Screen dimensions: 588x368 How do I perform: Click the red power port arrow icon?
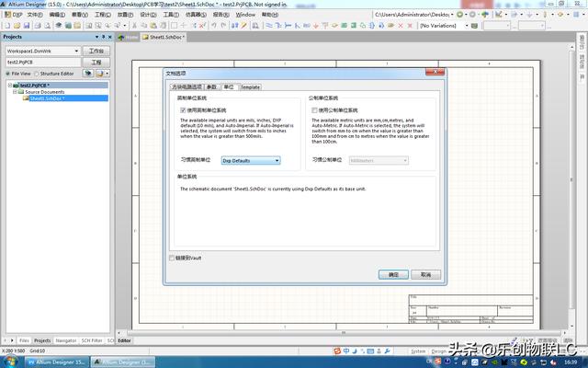point(316,26)
